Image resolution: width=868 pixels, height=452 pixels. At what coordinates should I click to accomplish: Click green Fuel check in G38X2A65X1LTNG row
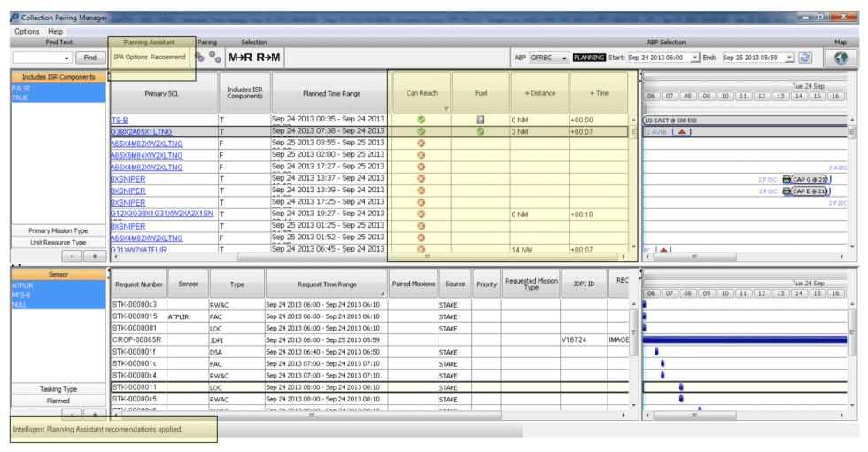point(480,131)
